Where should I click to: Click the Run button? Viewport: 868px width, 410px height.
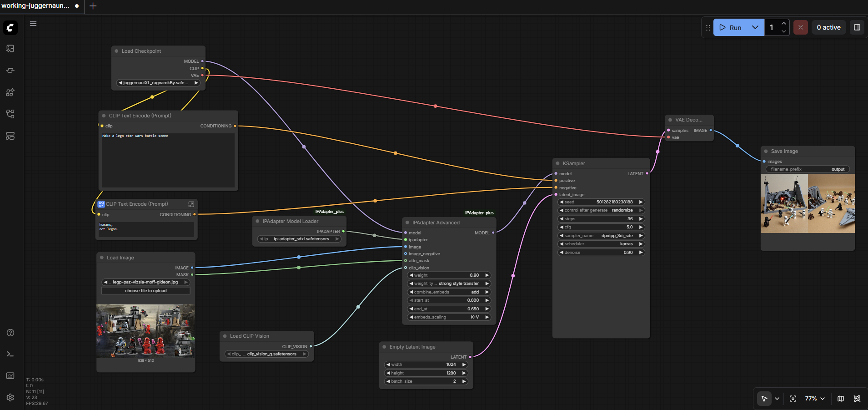coord(731,27)
